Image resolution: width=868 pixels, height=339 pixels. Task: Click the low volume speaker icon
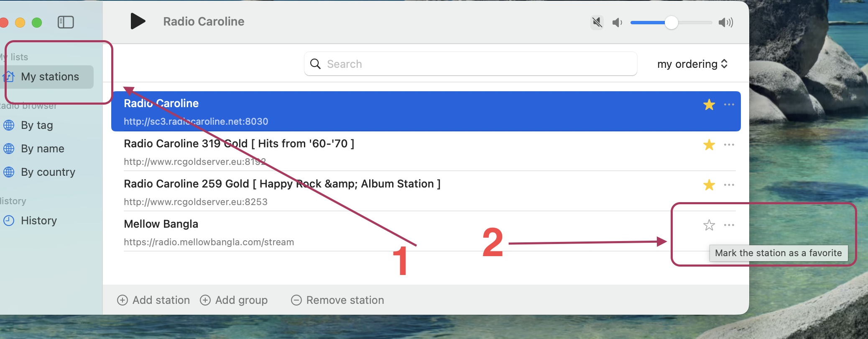(617, 23)
